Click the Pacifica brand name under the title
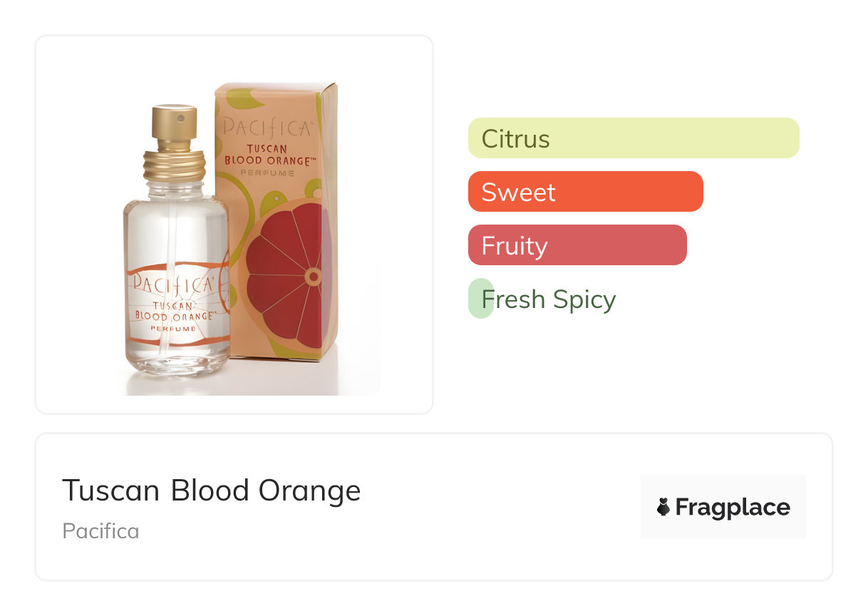 100,531
